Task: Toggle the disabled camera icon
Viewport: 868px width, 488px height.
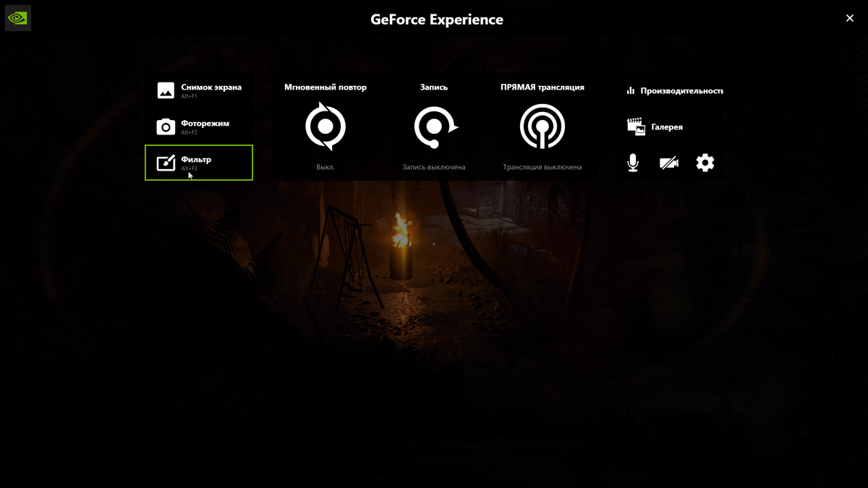Action: [669, 163]
